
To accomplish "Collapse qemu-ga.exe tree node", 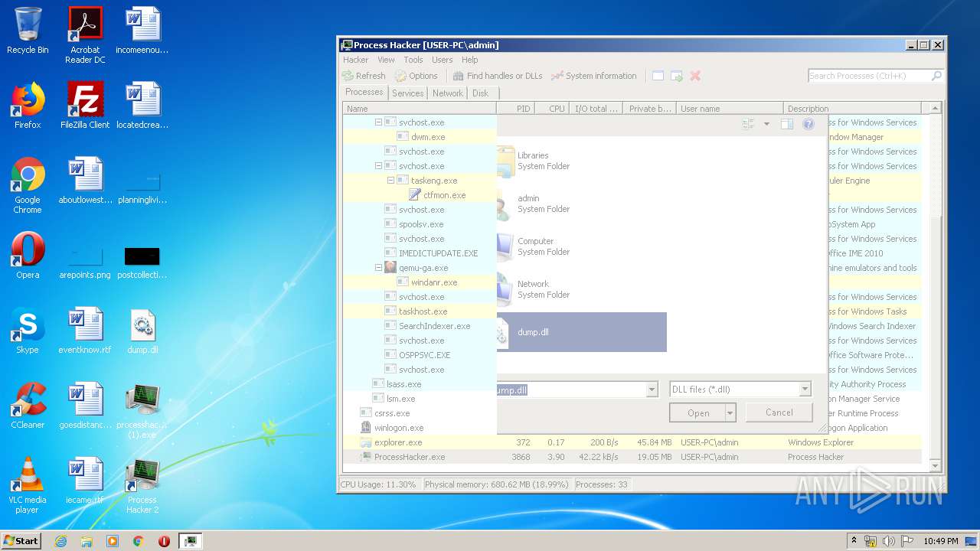I will (x=378, y=268).
